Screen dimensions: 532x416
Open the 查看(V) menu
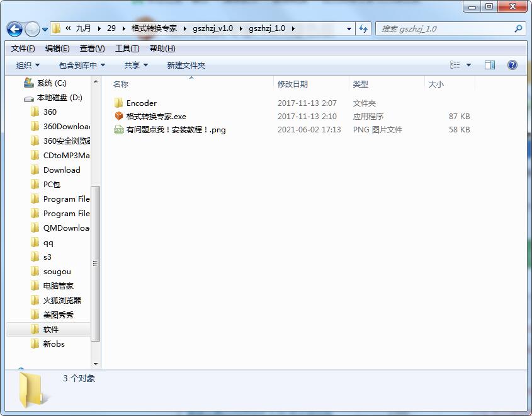(x=92, y=49)
